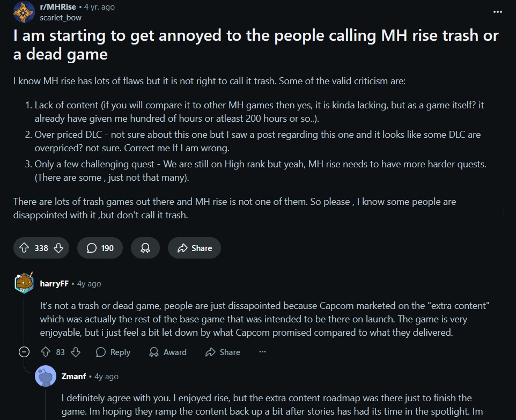Screen dimensions: 516x420
Task: Open Zmanf's user profile
Action: (73, 376)
